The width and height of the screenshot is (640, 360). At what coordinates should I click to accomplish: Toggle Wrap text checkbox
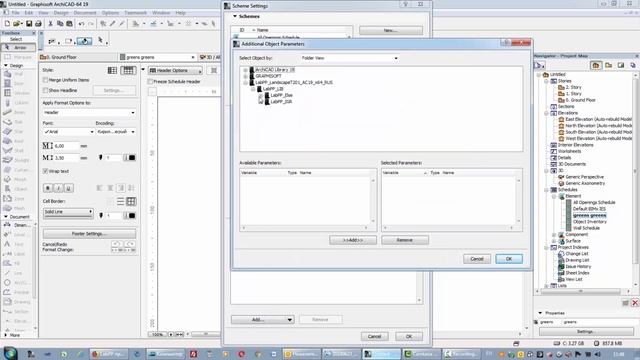click(x=45, y=171)
